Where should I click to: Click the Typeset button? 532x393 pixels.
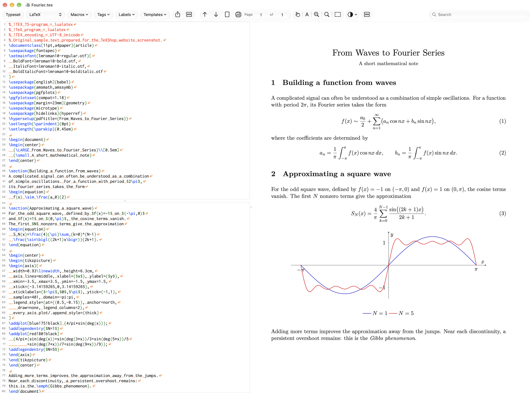(13, 14)
